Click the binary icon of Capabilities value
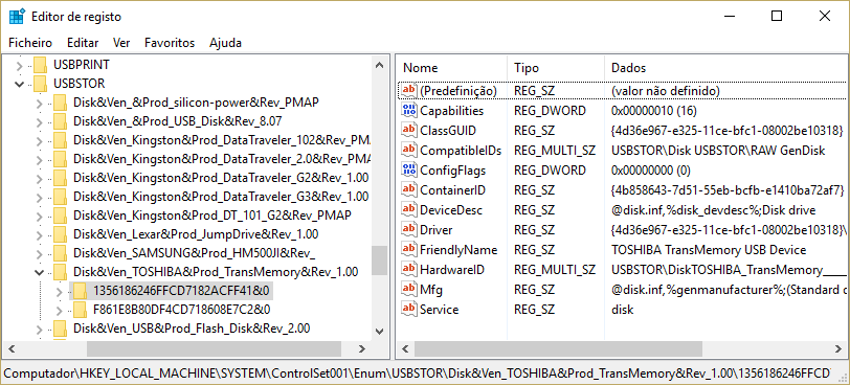This screenshot has width=850, height=386. (x=409, y=111)
